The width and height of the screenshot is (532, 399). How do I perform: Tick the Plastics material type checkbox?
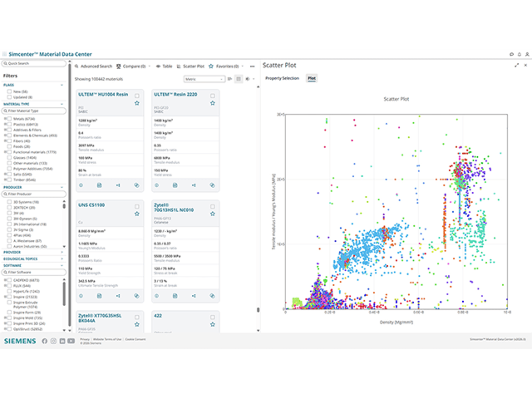9,124
